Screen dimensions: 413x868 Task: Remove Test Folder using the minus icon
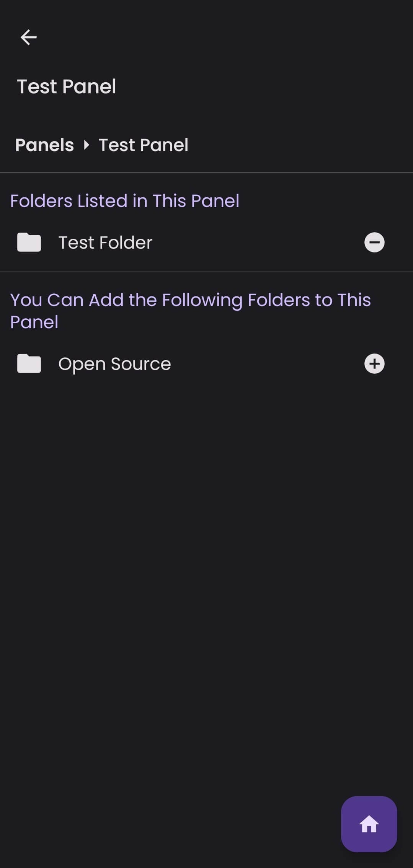coord(374,243)
